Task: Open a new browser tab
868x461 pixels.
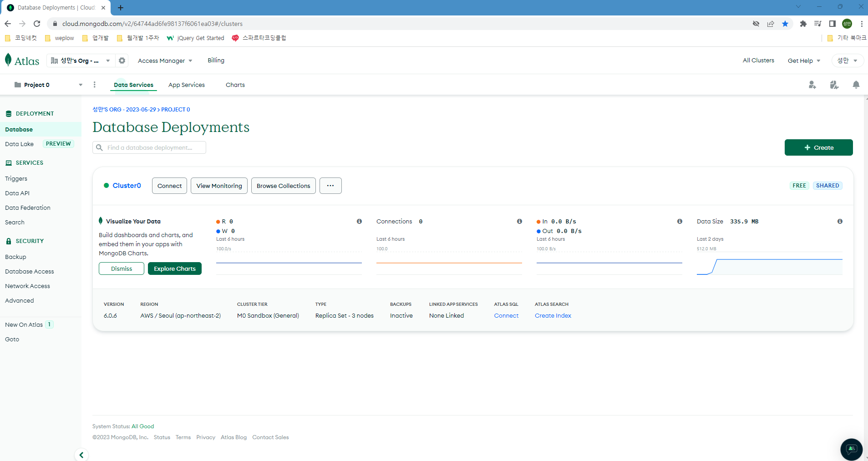Action: (121, 8)
